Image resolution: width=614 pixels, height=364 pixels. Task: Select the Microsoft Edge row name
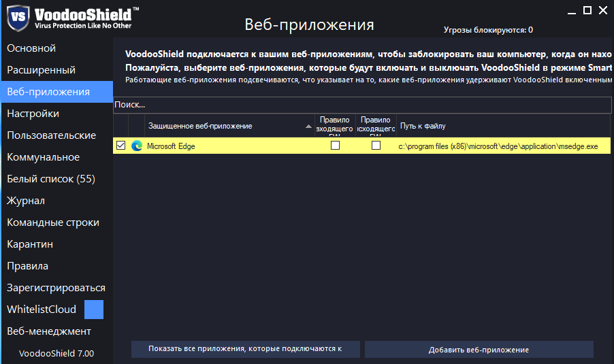171,146
